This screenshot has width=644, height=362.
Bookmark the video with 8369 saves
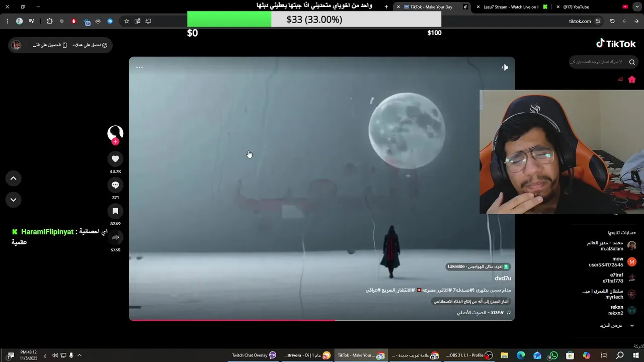click(x=115, y=211)
